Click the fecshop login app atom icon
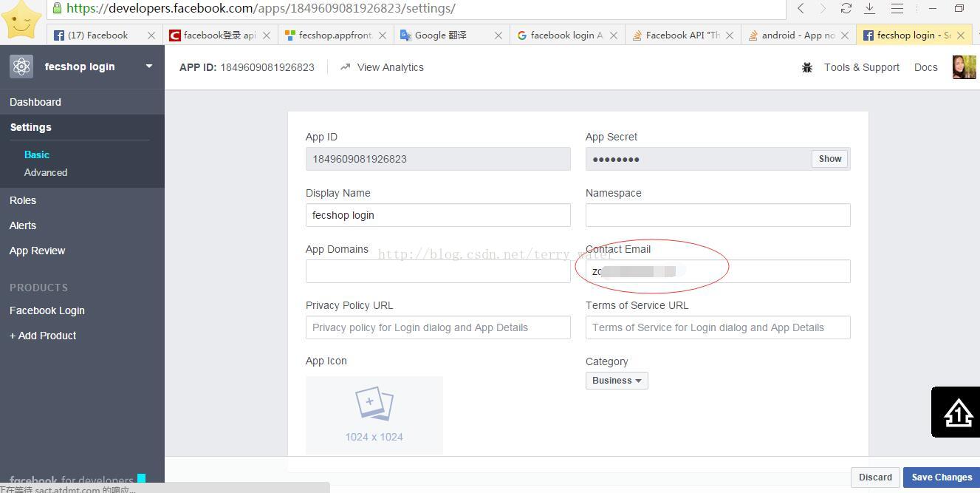This screenshot has width=980, height=493. pos(21,67)
